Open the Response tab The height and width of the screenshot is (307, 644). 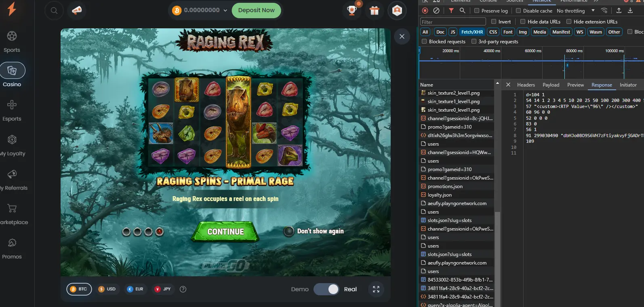(602, 85)
